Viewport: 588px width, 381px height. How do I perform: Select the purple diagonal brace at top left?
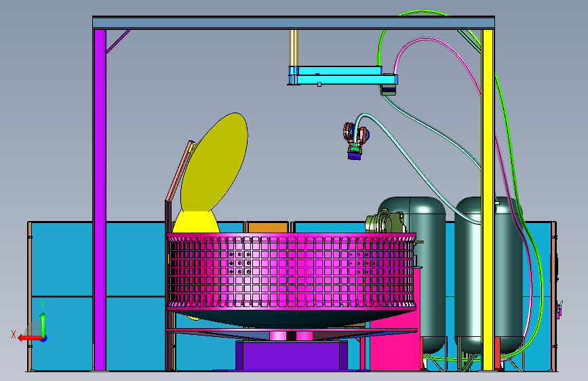[x=118, y=41]
